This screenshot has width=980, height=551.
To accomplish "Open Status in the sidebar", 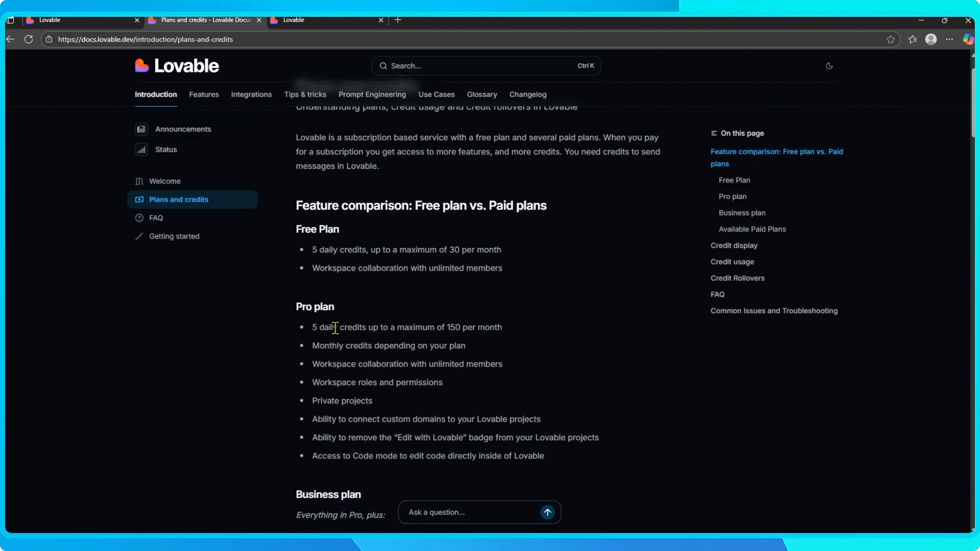I will [x=166, y=149].
